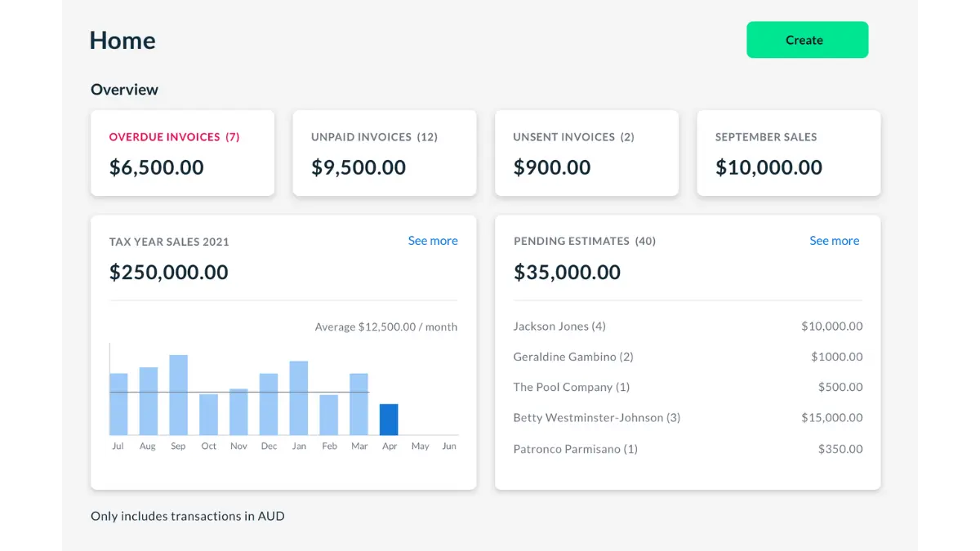Click the Average $12,500.00 per month label

(386, 327)
